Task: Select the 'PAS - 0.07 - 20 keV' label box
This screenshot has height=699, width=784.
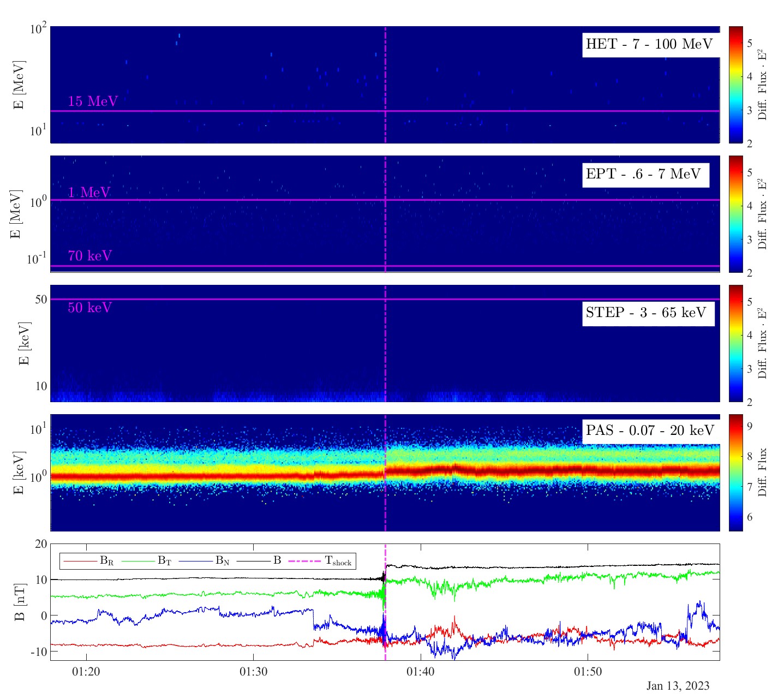Action: point(649,431)
